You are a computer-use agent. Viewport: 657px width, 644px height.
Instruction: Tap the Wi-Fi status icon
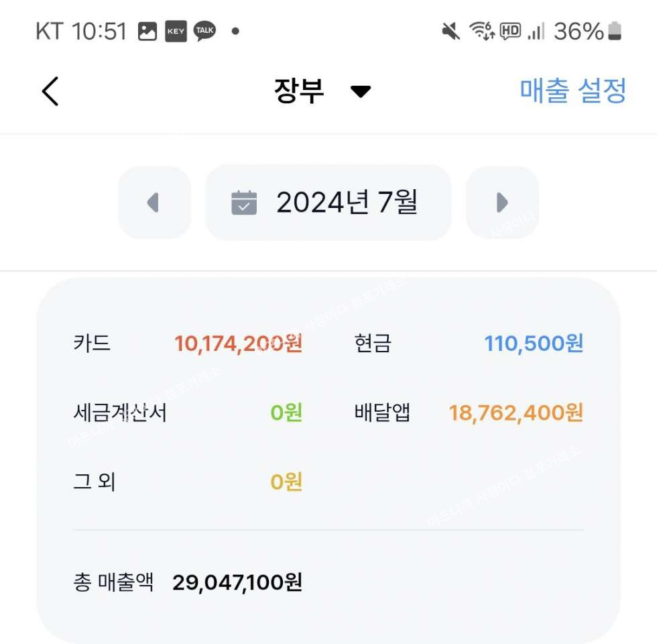click(482, 31)
